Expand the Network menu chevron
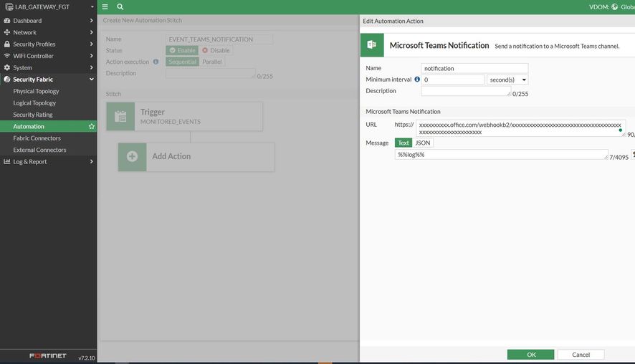This screenshot has width=635, height=364. [92, 32]
